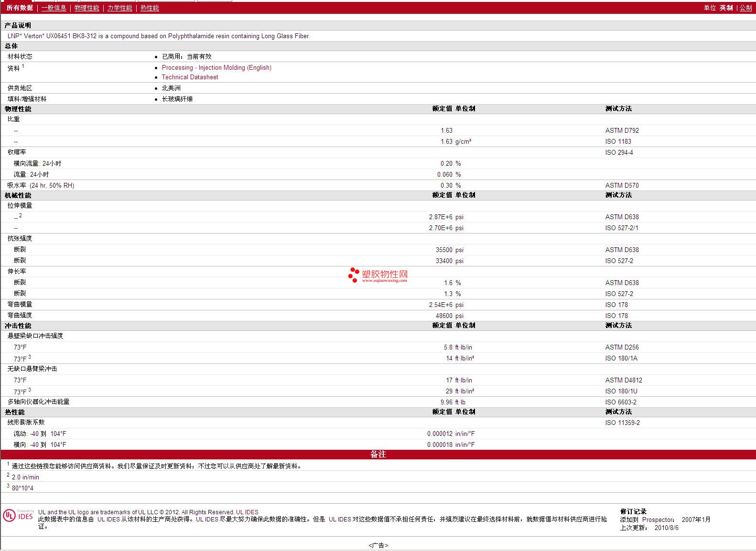Click the 48600 flexural strength value

click(x=444, y=316)
